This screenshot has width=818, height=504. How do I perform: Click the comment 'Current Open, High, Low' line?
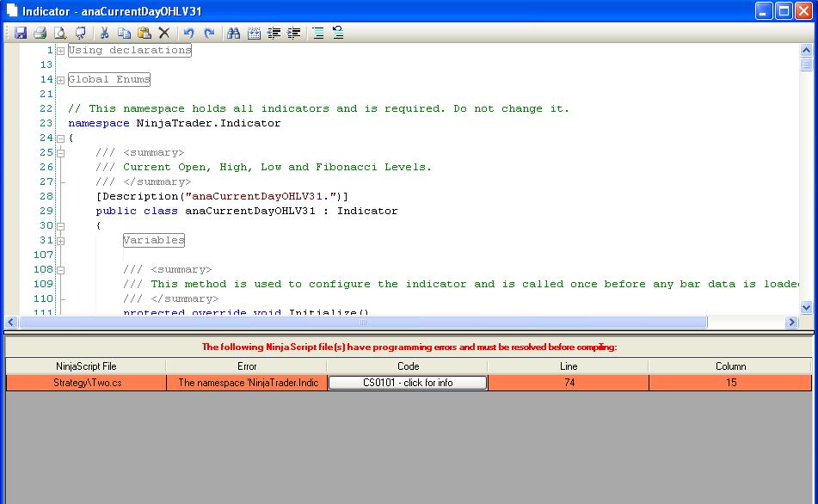click(263, 167)
